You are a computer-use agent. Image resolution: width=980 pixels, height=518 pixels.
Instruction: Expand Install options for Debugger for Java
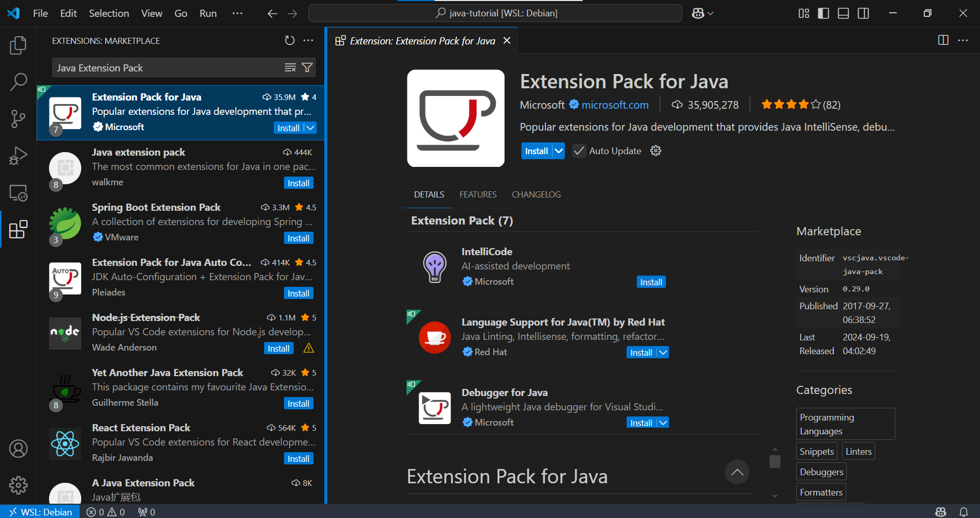pyautogui.click(x=663, y=423)
